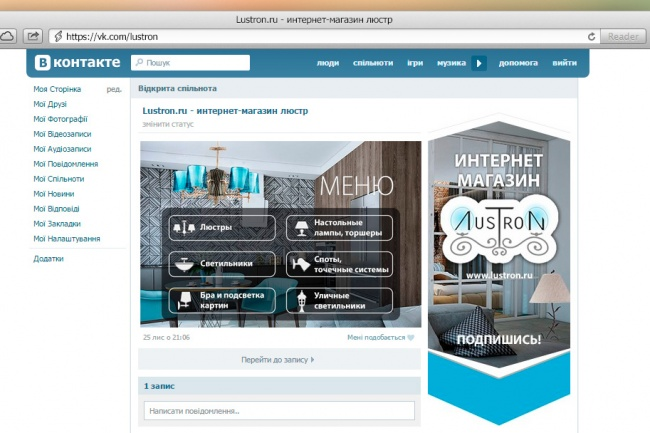Open Моя Сторінка in sidebar
Image resolution: width=650 pixels, height=433 pixels.
[x=57, y=89]
